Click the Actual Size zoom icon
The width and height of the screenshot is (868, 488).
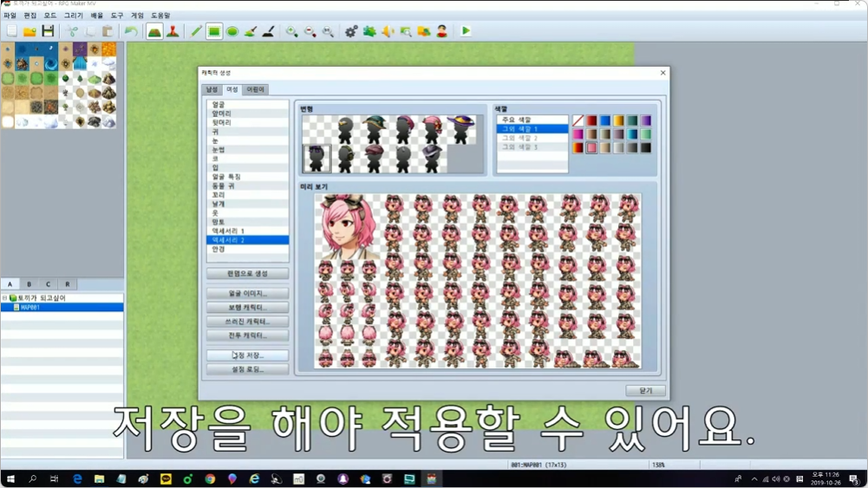click(328, 31)
